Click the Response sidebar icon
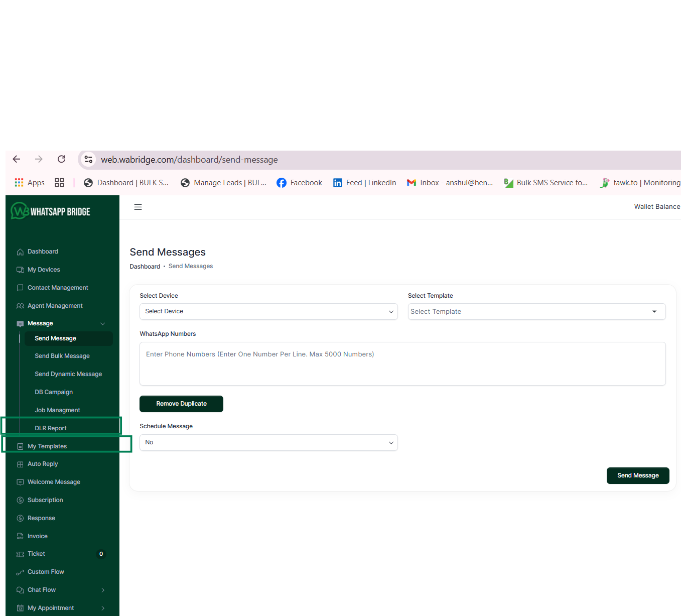681x616 pixels. point(20,518)
